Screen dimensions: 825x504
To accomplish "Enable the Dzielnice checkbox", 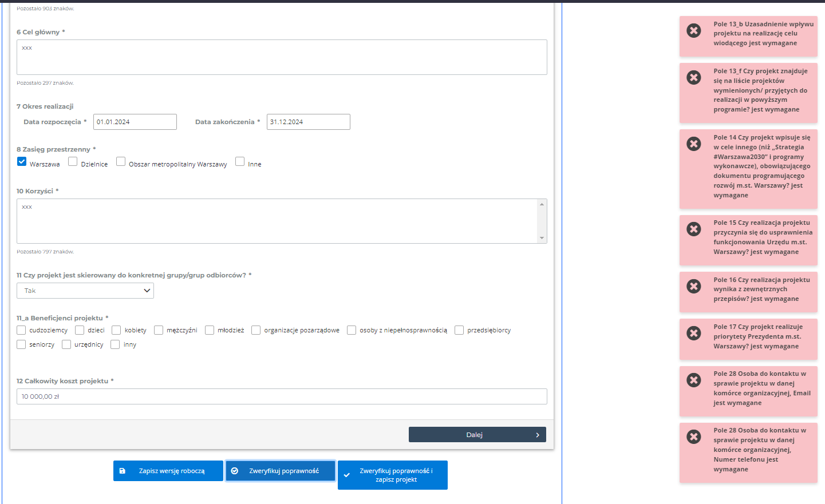I will point(73,162).
